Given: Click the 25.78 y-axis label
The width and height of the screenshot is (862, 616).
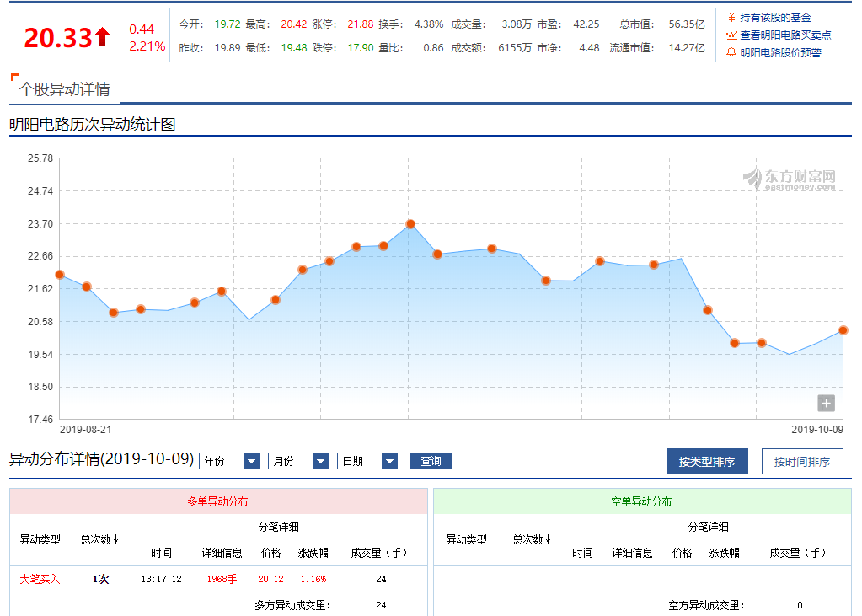Looking at the screenshot, I should (40, 158).
